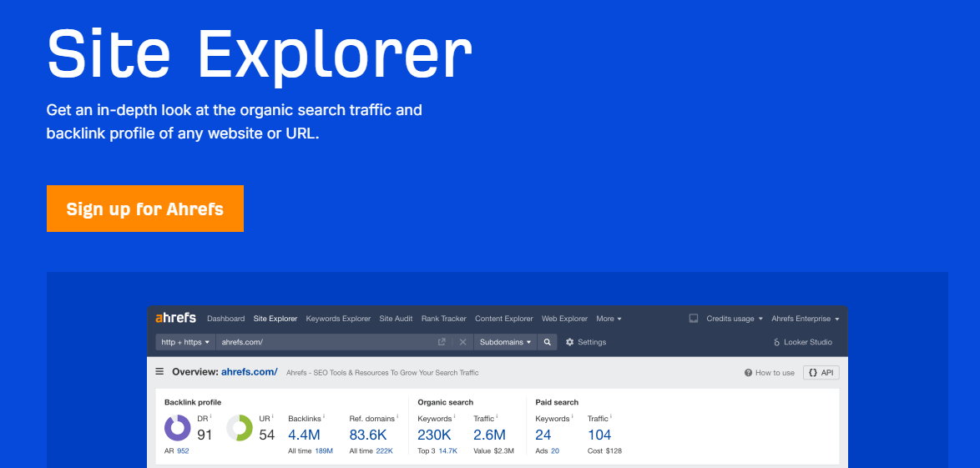This screenshot has height=468, width=980.
Task: Click the green UR donut chart
Action: click(240, 428)
